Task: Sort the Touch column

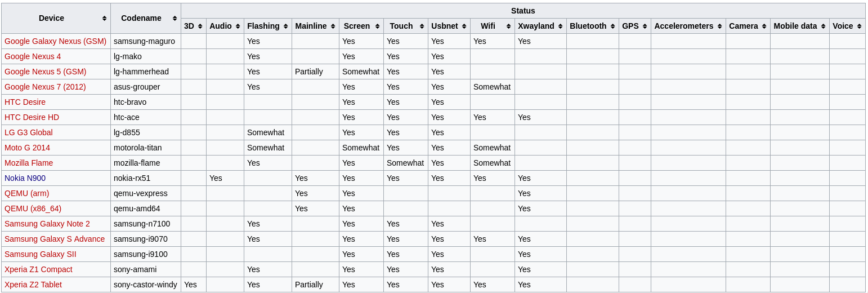Action: coord(422,26)
